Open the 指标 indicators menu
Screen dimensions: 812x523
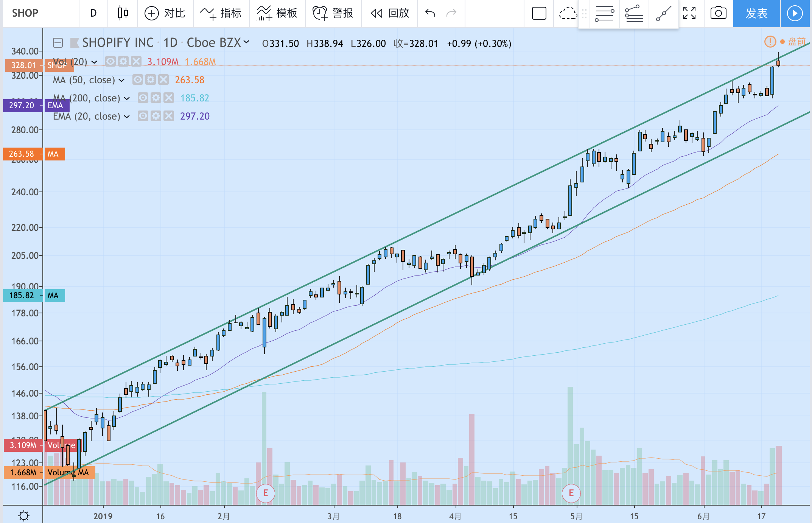click(x=221, y=13)
